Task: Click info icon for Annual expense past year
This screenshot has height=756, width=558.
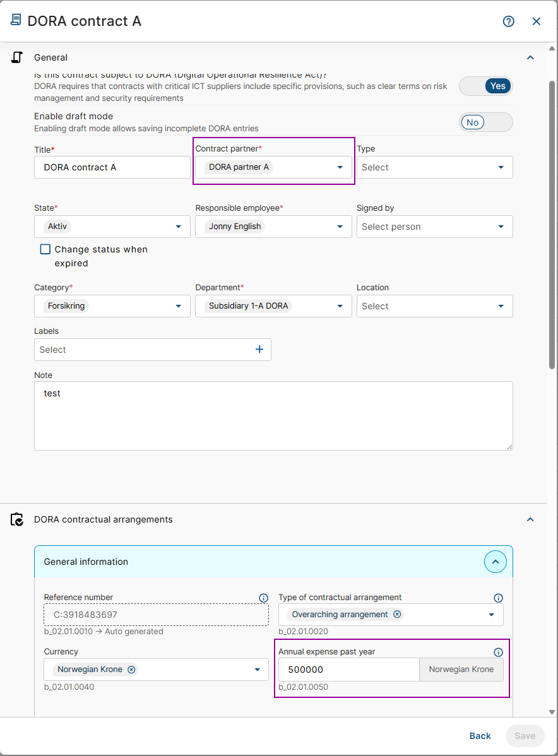Action: 498,652
